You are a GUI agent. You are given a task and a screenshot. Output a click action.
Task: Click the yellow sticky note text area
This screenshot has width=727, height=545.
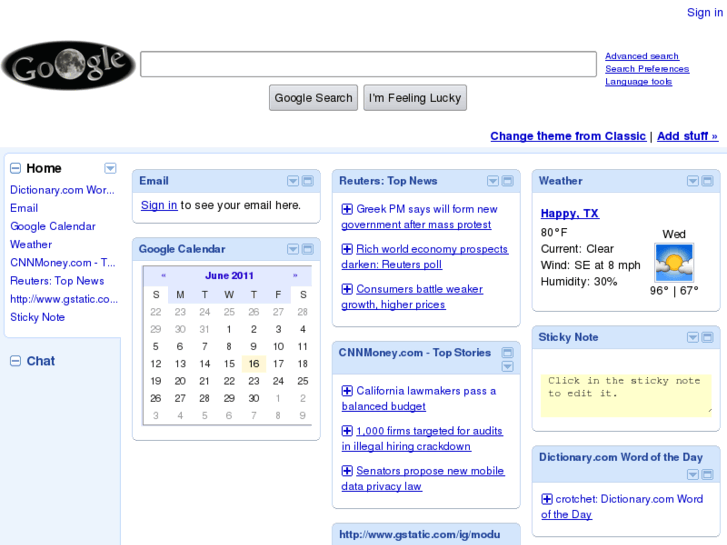coord(626,395)
